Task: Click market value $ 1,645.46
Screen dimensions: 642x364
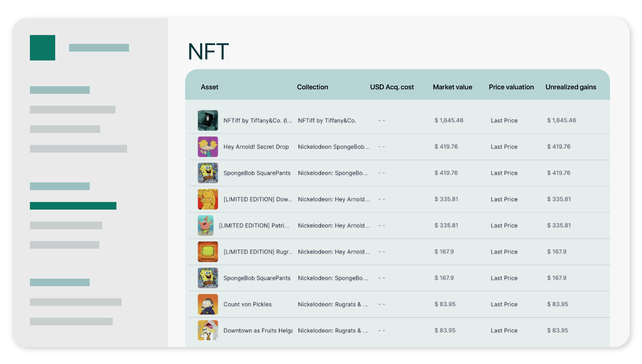Action: (449, 120)
